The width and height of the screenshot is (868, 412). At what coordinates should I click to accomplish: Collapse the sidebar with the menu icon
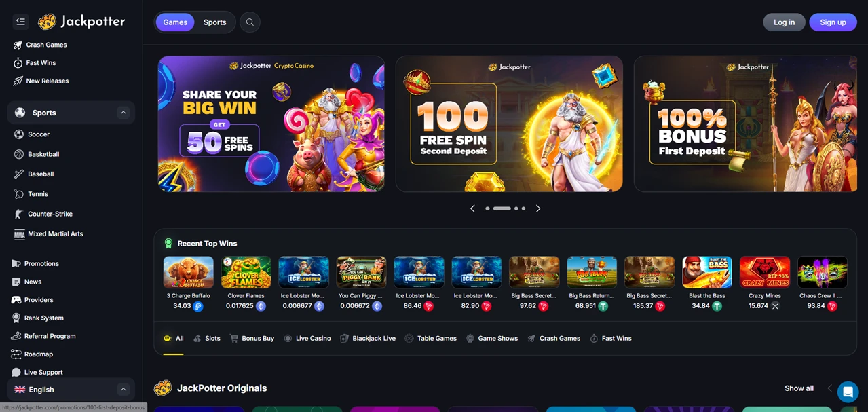pyautogui.click(x=20, y=22)
